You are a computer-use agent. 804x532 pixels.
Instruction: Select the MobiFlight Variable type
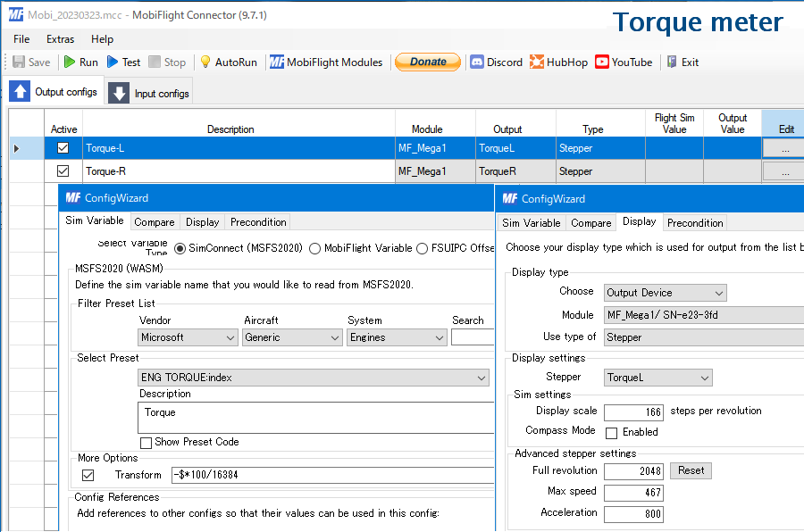point(314,249)
